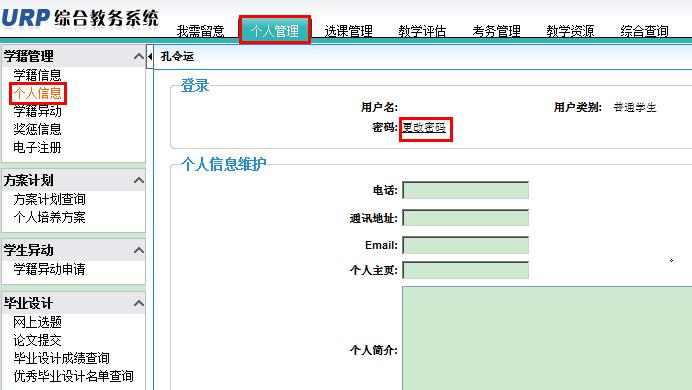Click the 学生异动 section header
The height and width of the screenshot is (390, 692).
pos(73,250)
